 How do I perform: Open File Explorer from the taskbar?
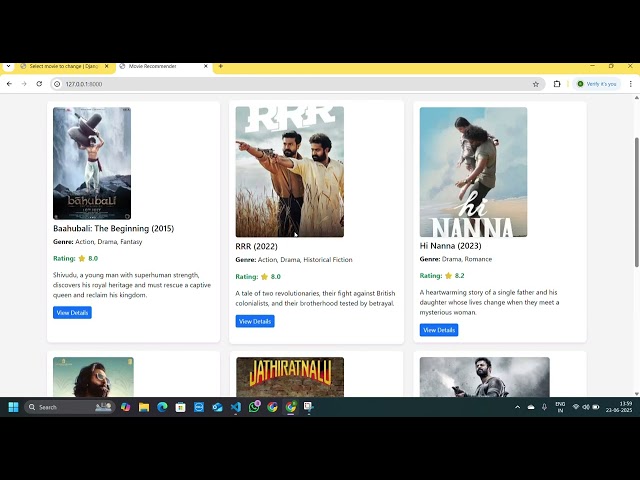click(x=144, y=407)
